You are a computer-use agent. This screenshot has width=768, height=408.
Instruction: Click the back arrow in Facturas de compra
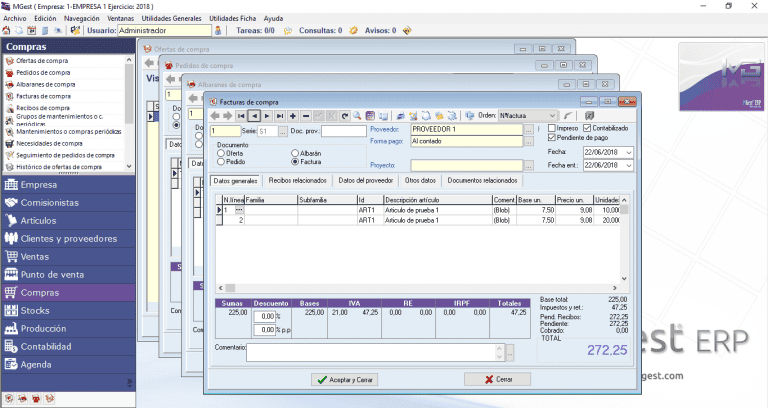tap(215, 116)
